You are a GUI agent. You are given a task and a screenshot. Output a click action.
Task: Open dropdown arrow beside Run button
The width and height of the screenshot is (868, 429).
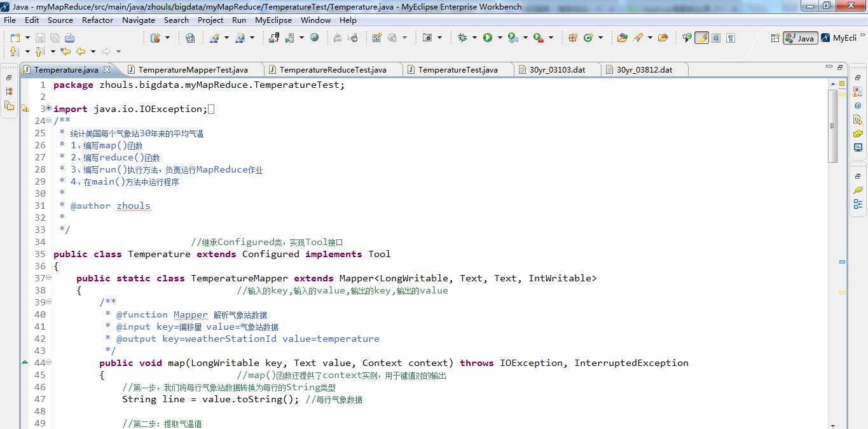click(x=500, y=38)
